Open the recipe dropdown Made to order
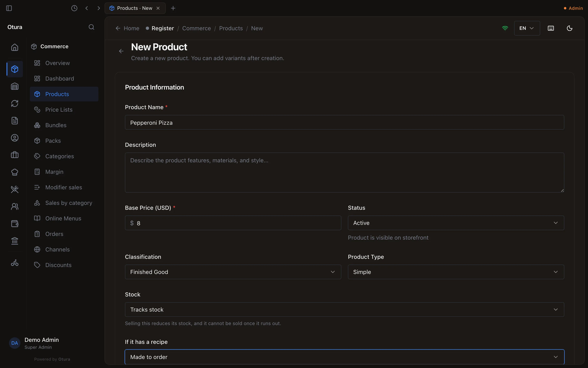 345,357
